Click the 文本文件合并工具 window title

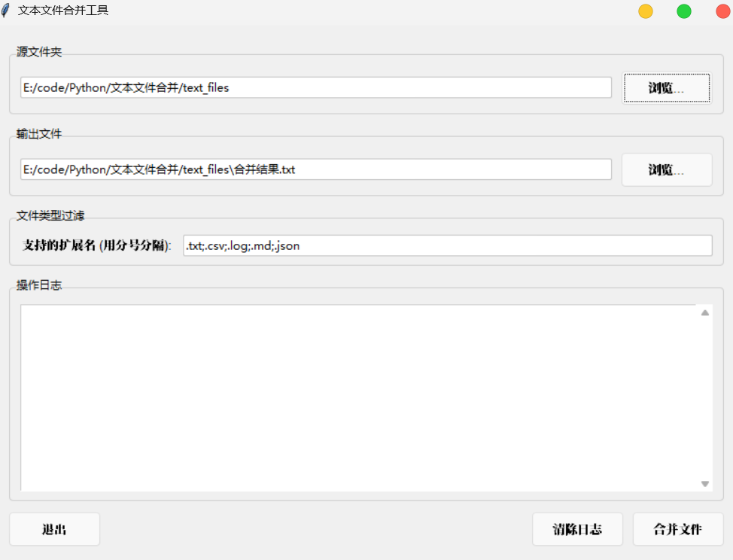point(63,11)
